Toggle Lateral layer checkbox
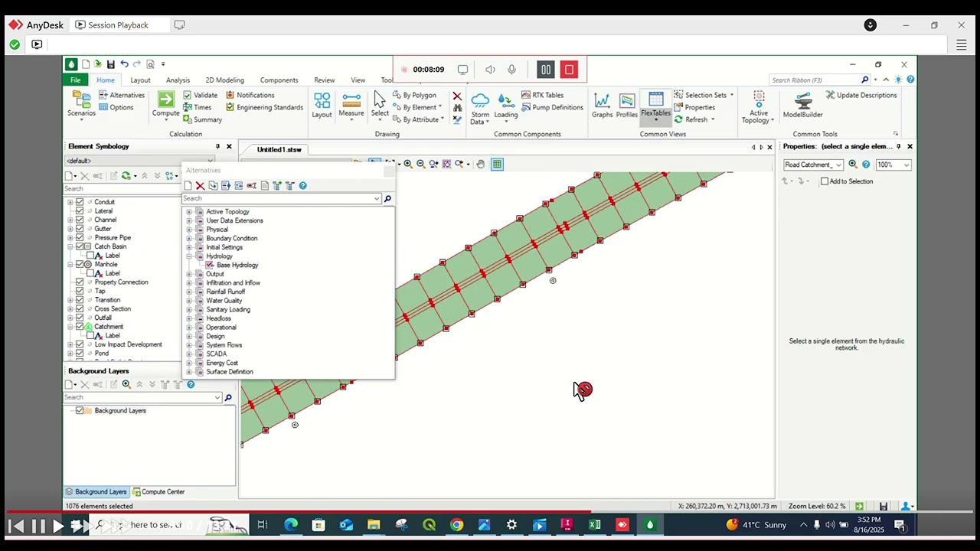 click(x=80, y=211)
